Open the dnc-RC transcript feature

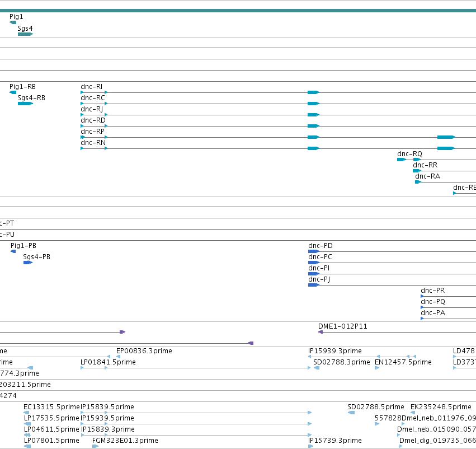coord(278,104)
